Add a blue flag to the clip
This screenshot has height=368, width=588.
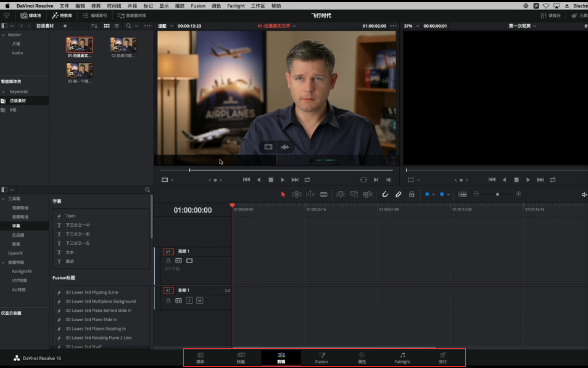[427, 194]
